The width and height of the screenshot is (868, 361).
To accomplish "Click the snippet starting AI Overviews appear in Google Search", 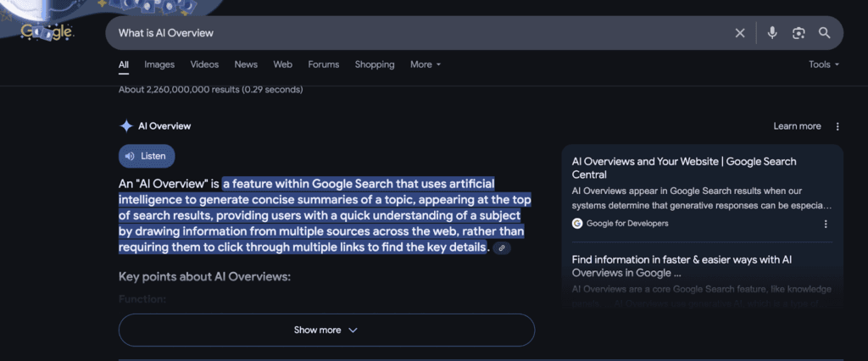I will (701, 198).
